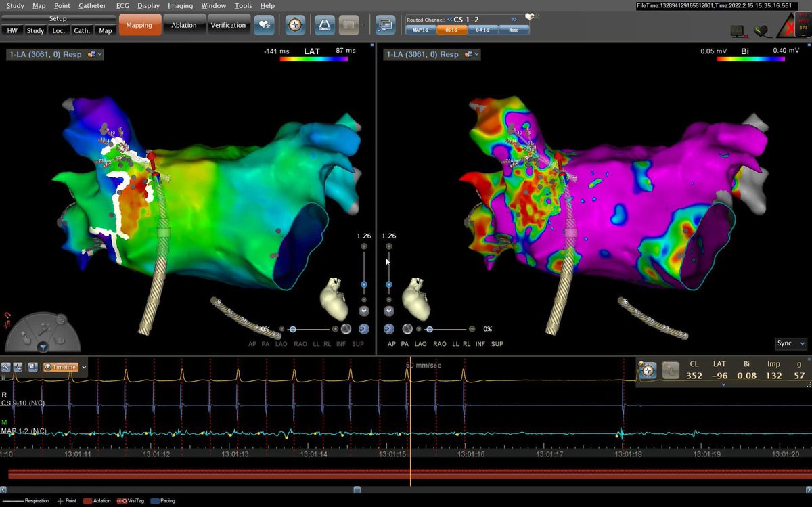Open the Catheter menu
Screen dimensions: 812x507
point(92,5)
